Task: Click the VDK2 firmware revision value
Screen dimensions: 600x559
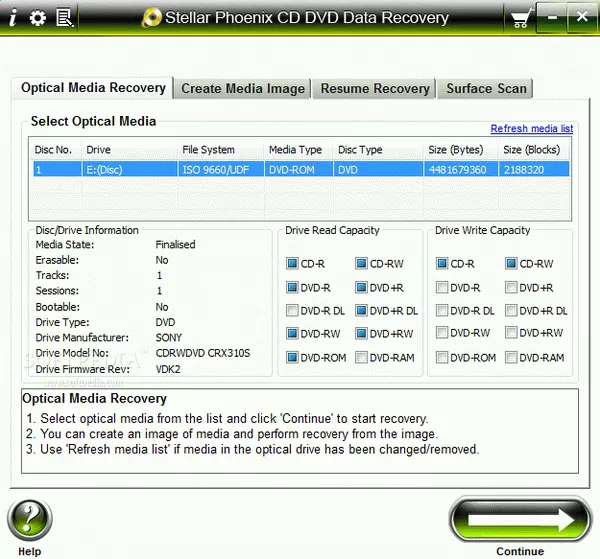Action: coord(168,369)
